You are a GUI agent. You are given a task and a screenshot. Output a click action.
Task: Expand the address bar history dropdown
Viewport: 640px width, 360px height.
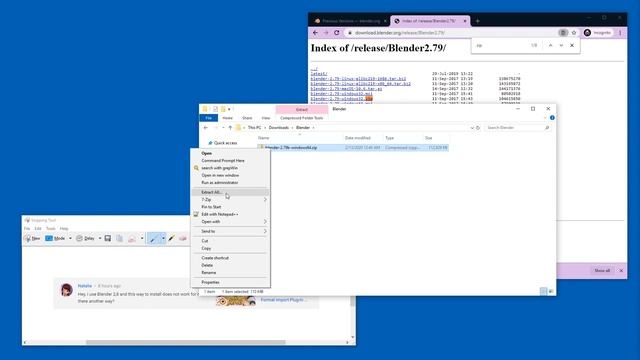[472, 128]
